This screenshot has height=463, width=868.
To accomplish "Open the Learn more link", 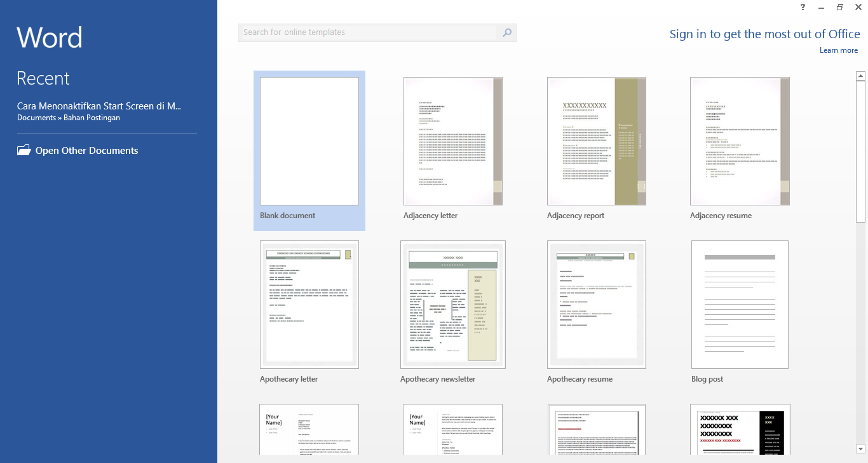I will [839, 50].
